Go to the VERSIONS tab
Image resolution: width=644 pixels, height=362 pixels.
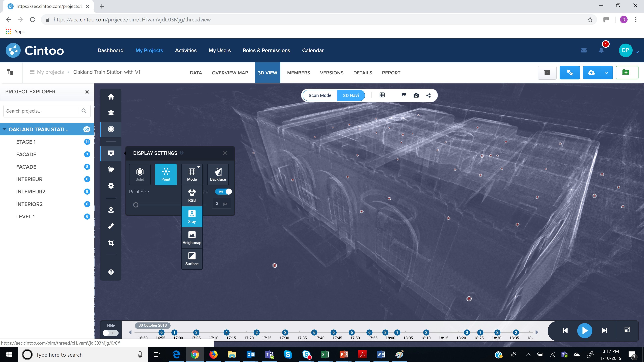pyautogui.click(x=332, y=73)
